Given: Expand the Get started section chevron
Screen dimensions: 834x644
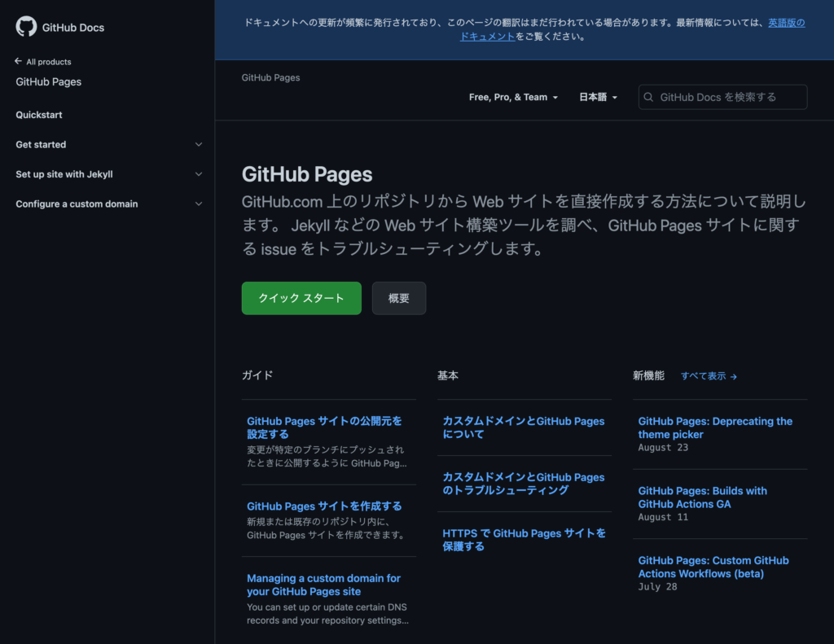Looking at the screenshot, I should pyautogui.click(x=199, y=145).
